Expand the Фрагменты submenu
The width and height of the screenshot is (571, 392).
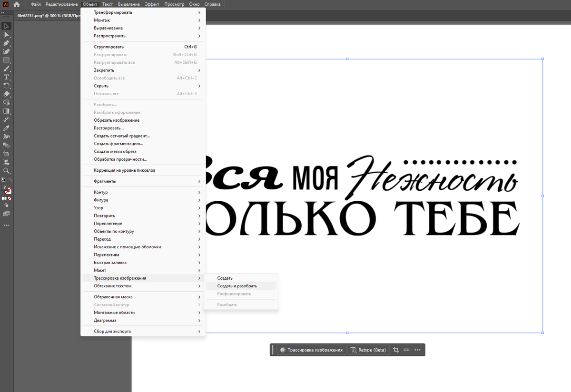[x=143, y=181]
